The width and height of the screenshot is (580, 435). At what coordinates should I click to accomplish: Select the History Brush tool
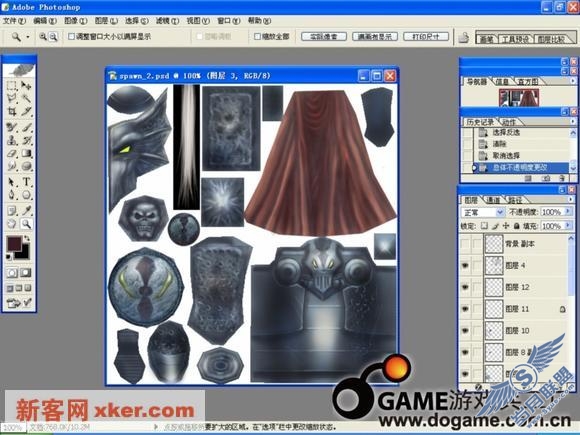click(x=26, y=140)
